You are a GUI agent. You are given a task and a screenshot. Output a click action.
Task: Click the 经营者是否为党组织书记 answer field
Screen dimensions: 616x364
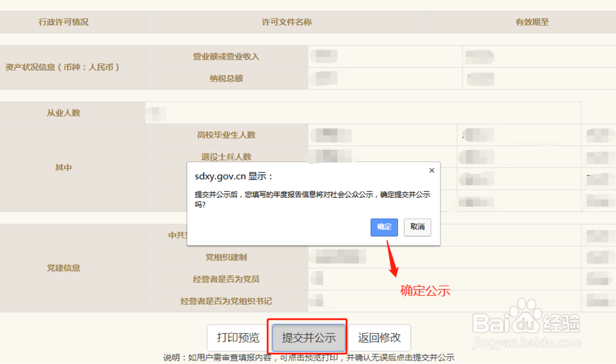click(320, 301)
